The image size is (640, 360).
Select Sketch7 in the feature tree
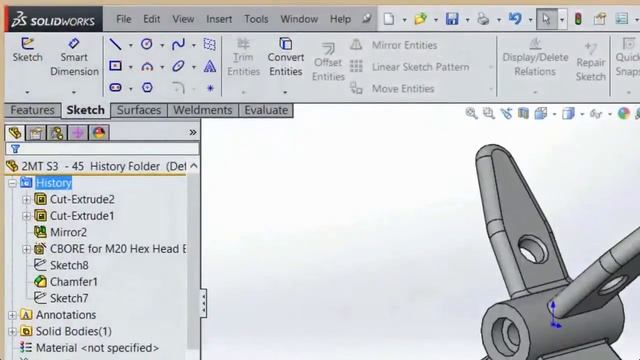coord(61,298)
